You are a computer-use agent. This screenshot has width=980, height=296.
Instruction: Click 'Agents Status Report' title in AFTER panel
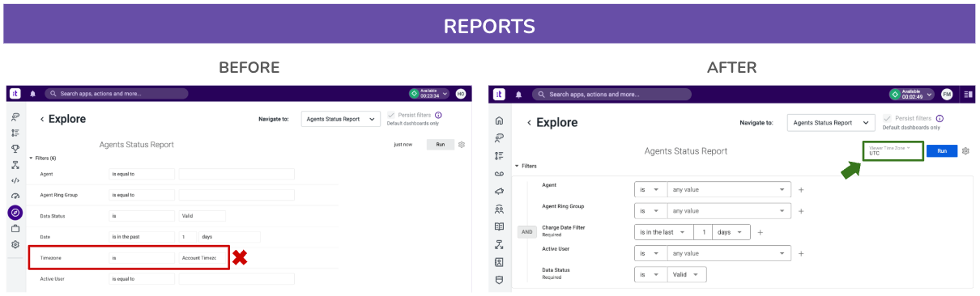[x=686, y=151]
